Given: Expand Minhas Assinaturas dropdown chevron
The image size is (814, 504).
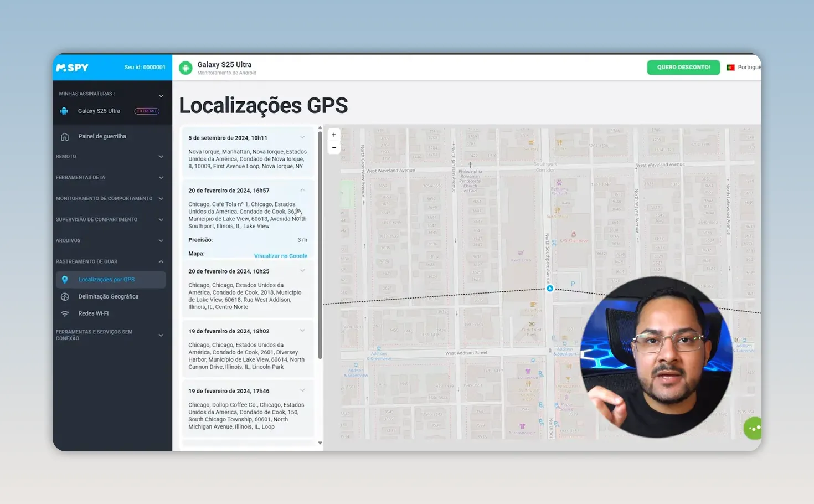Looking at the screenshot, I should coord(161,96).
